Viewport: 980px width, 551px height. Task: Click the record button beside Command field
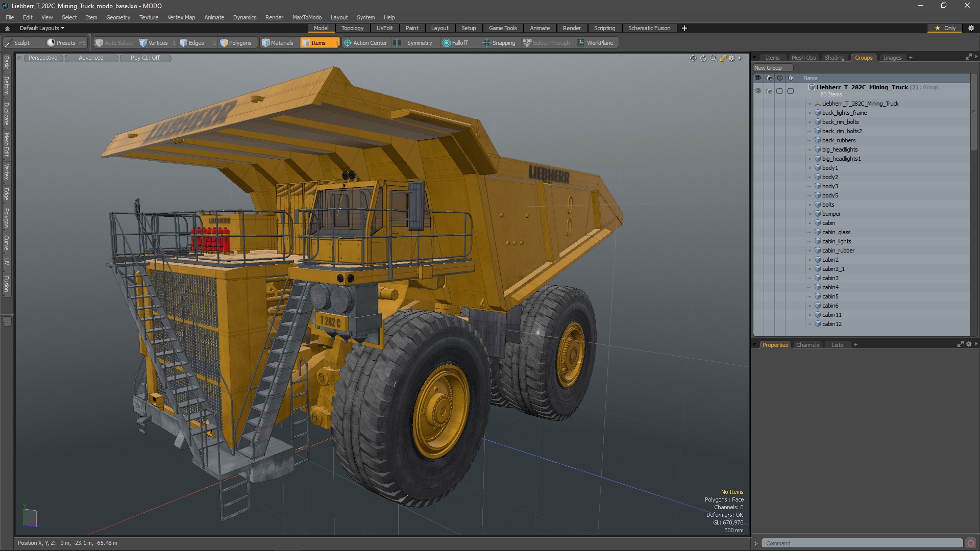(x=971, y=543)
